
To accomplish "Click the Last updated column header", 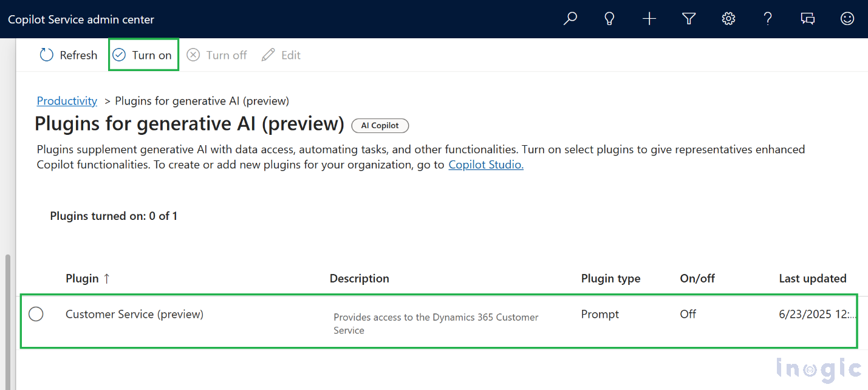I will pos(812,278).
